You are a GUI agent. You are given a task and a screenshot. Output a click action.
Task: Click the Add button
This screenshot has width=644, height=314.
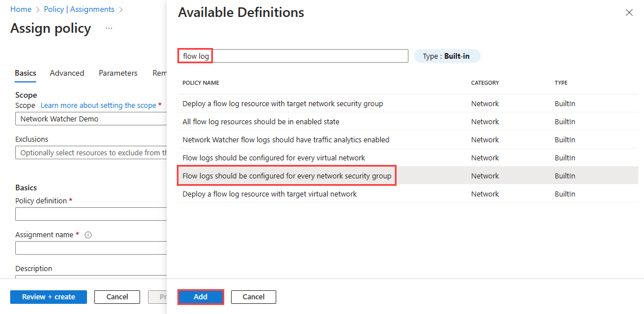point(201,296)
